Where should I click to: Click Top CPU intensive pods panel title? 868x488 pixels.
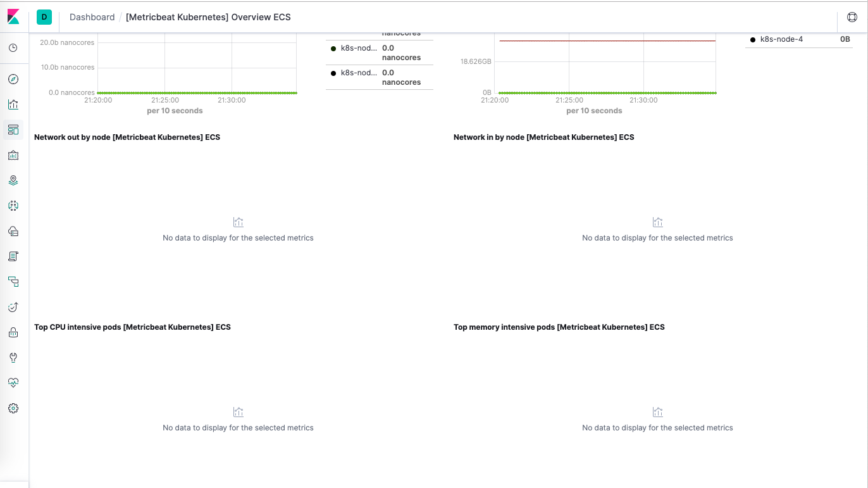132,327
